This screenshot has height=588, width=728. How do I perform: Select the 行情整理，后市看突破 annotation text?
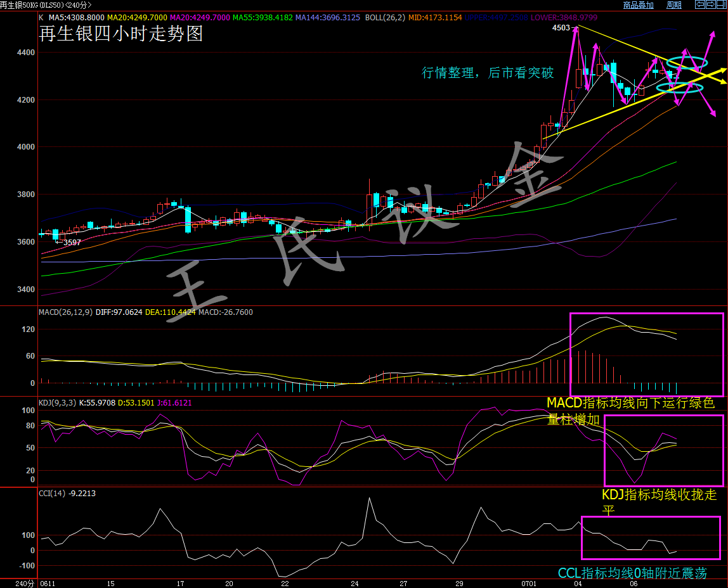point(488,73)
